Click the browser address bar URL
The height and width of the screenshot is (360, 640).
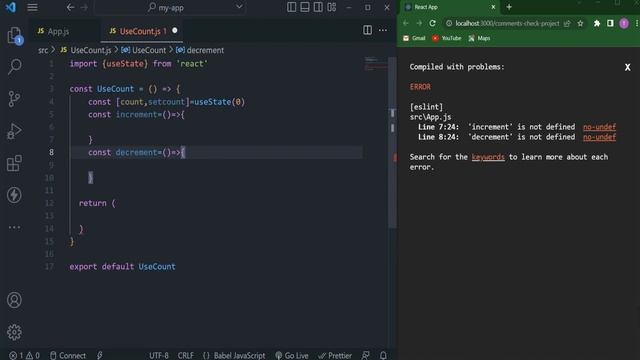[507, 24]
